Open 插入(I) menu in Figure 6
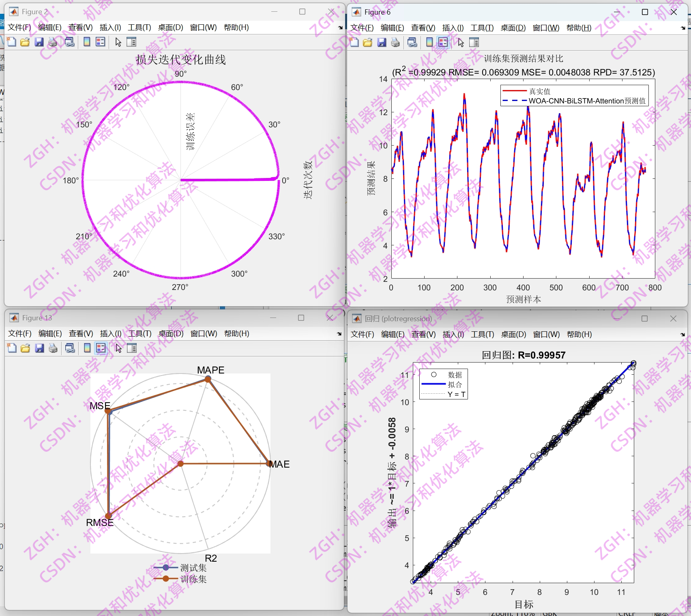The image size is (691, 616). click(x=453, y=28)
